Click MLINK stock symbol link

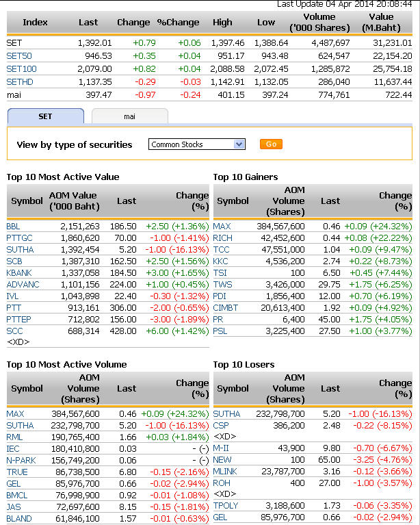pos(224,471)
